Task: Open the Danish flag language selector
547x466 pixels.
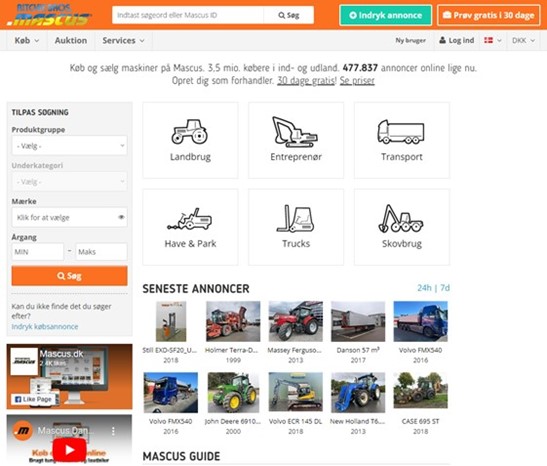Action: [493, 40]
